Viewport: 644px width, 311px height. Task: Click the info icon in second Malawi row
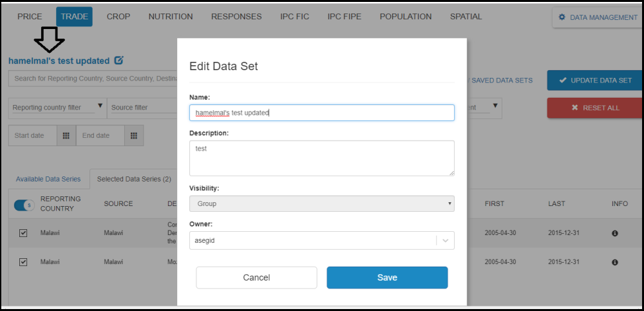click(614, 263)
